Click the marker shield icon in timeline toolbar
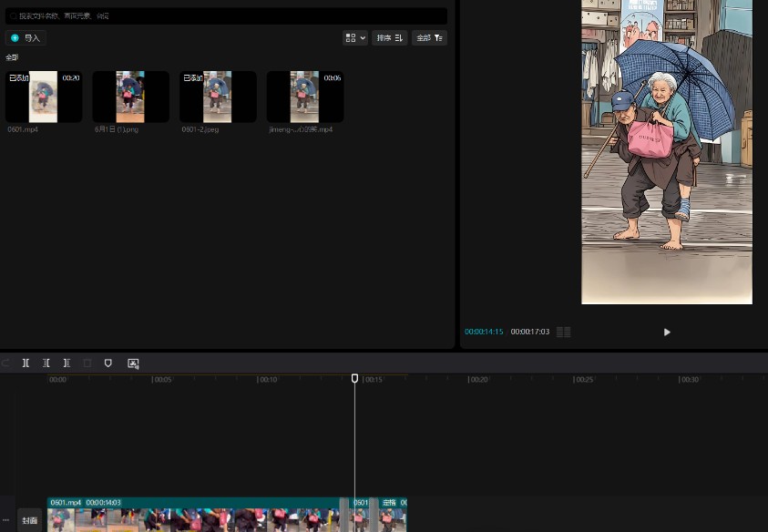This screenshot has height=532, width=768. pos(108,363)
